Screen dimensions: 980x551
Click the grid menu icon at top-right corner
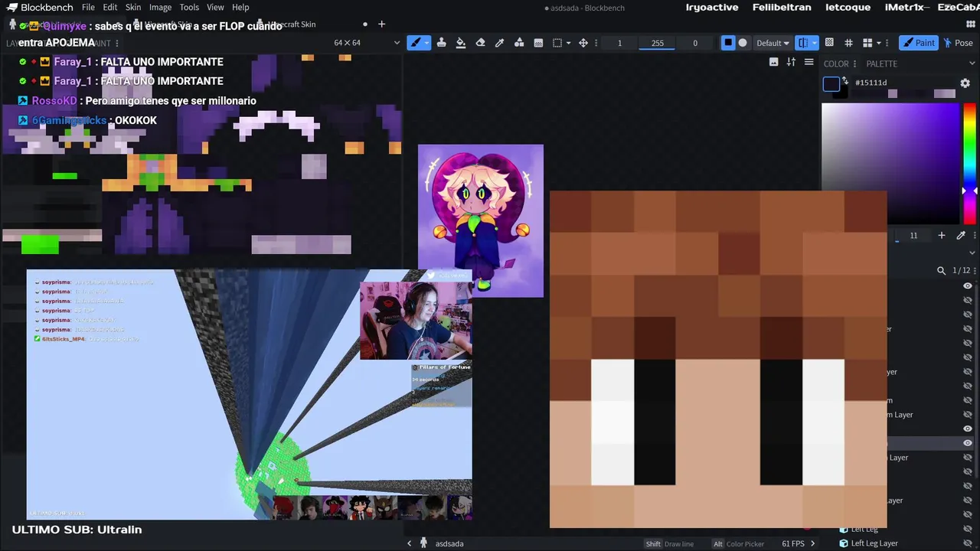pos(970,24)
